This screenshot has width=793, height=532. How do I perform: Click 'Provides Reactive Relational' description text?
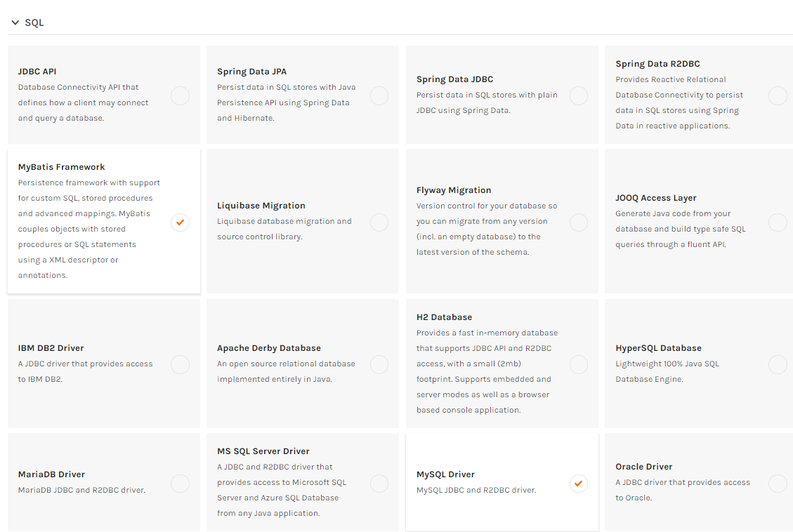tap(671, 79)
